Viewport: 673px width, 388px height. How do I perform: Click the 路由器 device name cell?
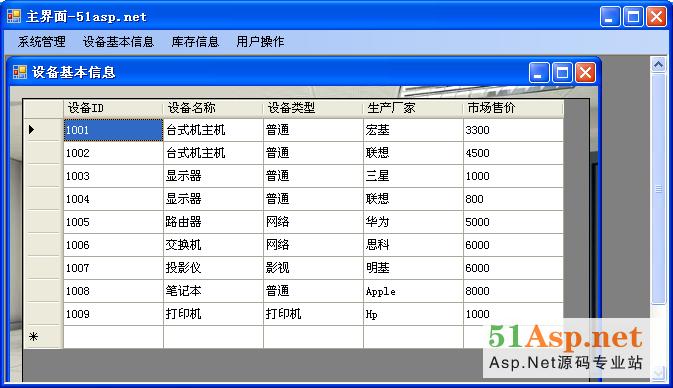click(213, 222)
